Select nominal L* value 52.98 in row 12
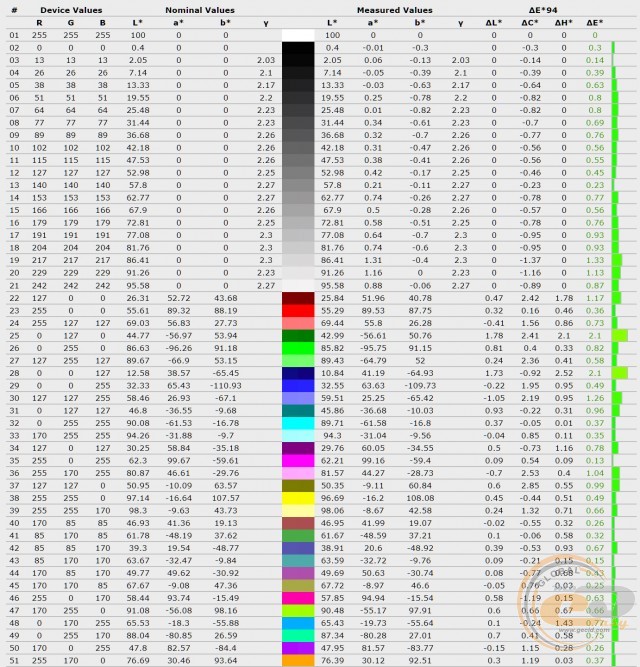Image resolution: width=640 pixels, height=667 pixels. pyautogui.click(x=138, y=173)
